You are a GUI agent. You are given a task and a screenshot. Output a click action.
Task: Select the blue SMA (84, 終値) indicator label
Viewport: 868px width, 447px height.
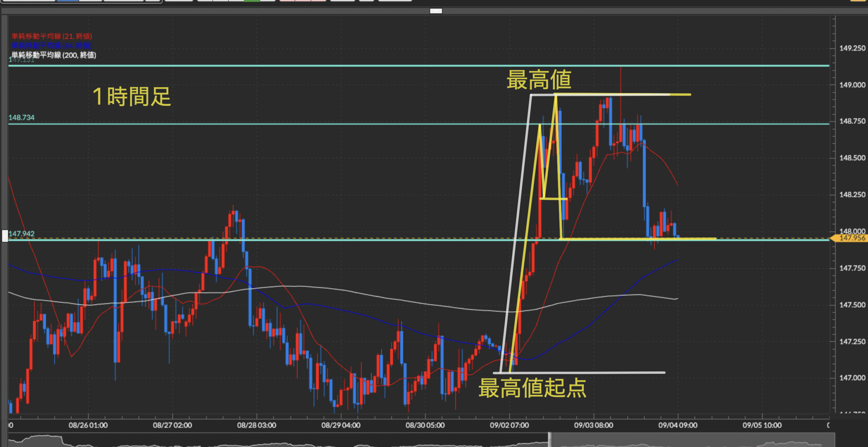52,45
